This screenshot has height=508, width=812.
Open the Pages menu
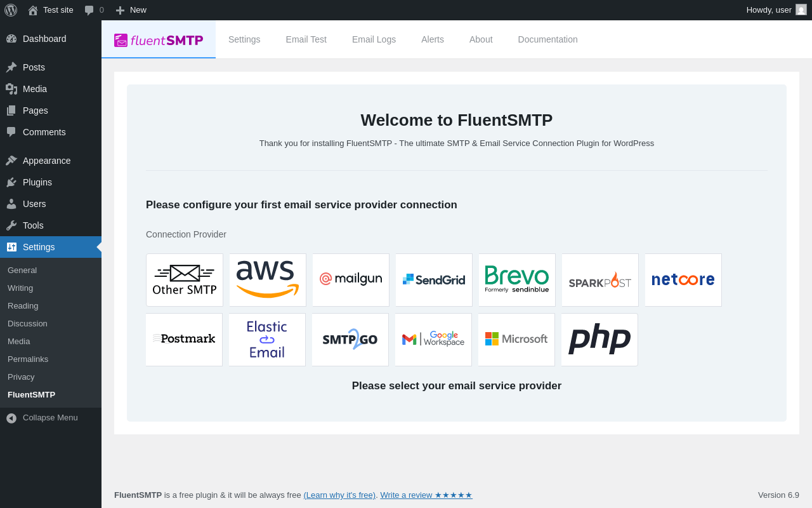[51, 110]
